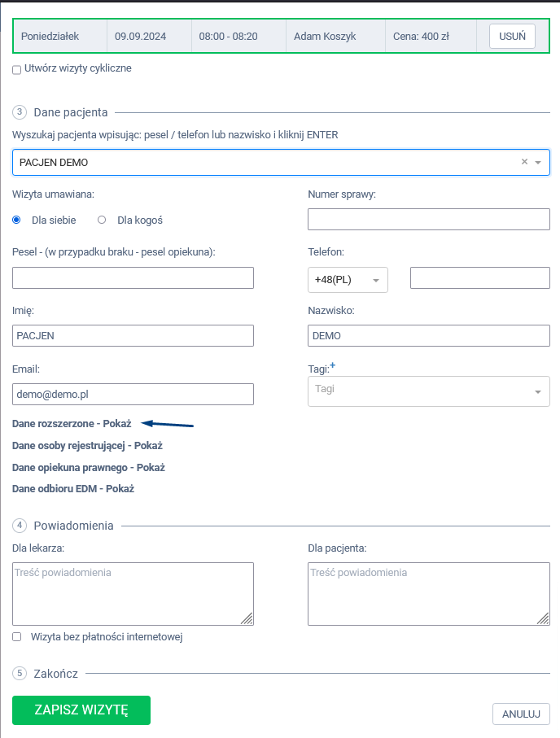Focus the Numer sprawy input field
Screen dimensions: 560x738
[x=428, y=220]
